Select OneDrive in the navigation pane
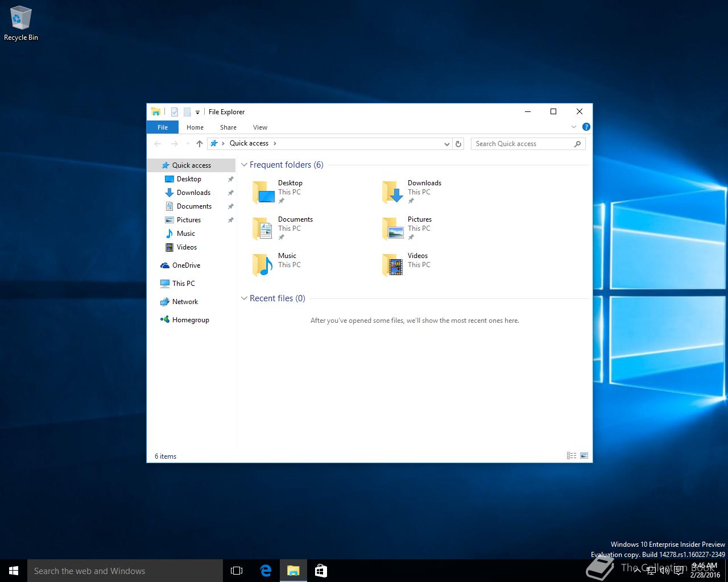 tap(186, 265)
